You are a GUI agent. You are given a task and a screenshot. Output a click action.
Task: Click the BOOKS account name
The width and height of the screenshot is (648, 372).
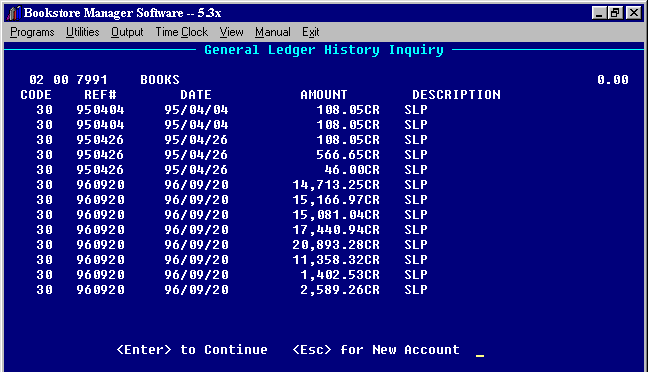(x=160, y=79)
